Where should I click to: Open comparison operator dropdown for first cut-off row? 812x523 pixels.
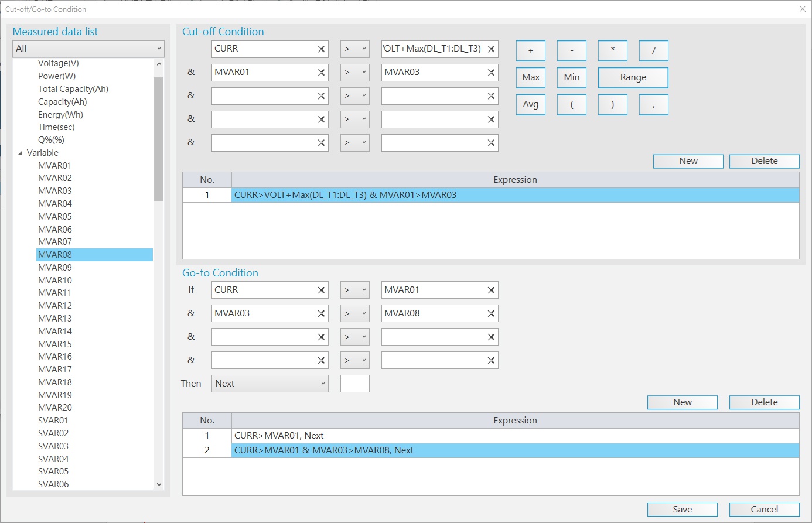tap(354, 49)
